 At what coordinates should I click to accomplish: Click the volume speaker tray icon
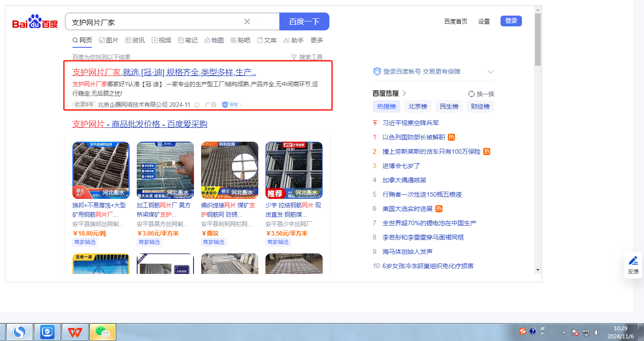tap(597, 333)
